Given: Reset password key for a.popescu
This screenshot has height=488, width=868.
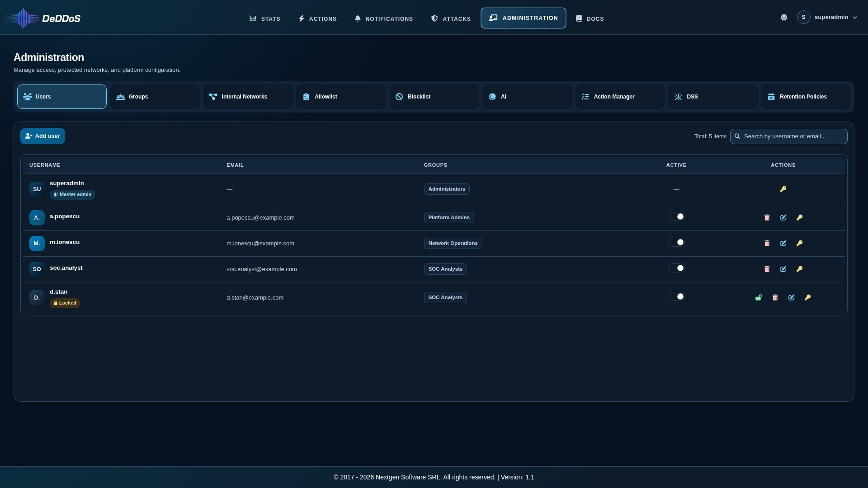Looking at the screenshot, I should pos(799,218).
